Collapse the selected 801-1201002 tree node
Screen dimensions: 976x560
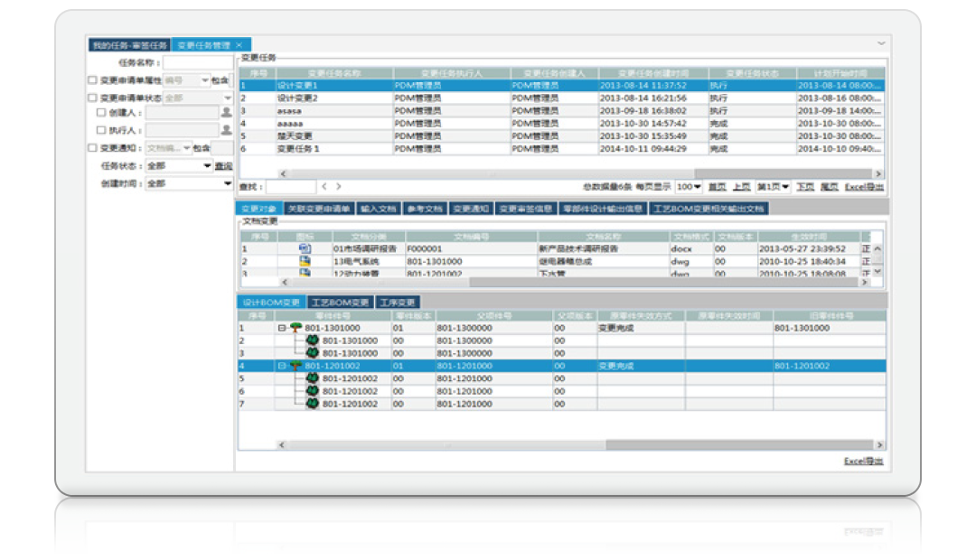point(282,367)
